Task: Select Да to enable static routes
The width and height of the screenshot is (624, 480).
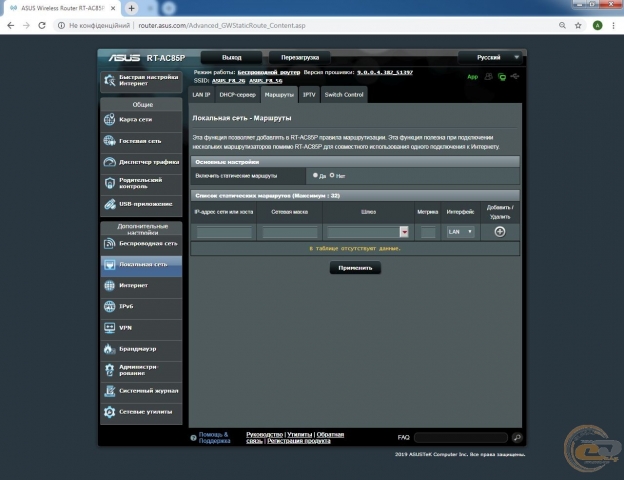Action: 315,175
